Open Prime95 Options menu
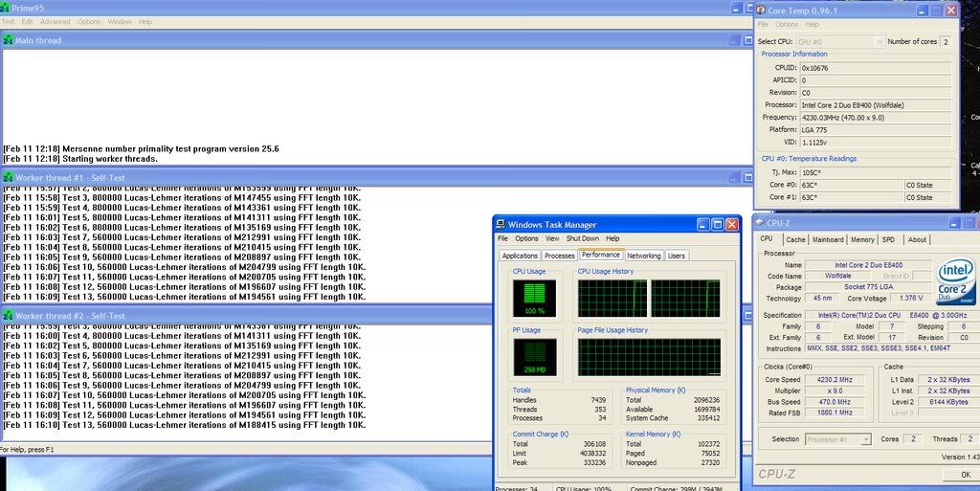This screenshot has height=491, width=980. tap(89, 22)
